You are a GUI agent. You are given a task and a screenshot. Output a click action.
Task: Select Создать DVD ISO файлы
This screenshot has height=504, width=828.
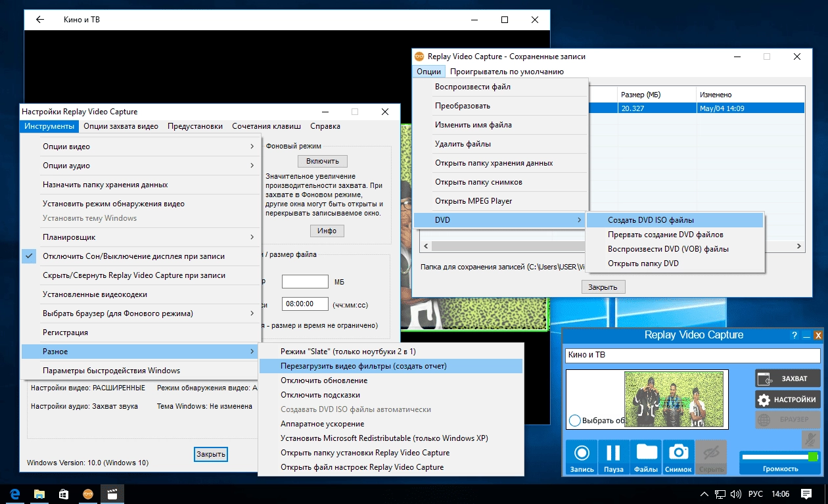point(675,220)
